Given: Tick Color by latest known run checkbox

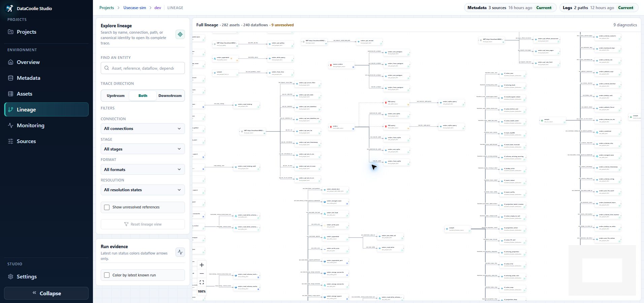Looking at the screenshot, I should [x=107, y=275].
